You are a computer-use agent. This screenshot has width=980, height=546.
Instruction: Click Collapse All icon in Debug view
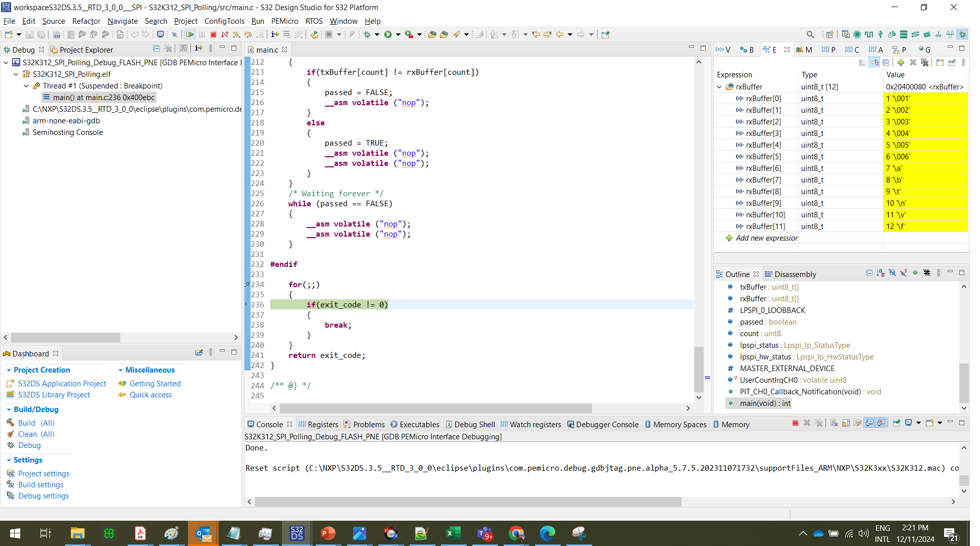click(156, 49)
